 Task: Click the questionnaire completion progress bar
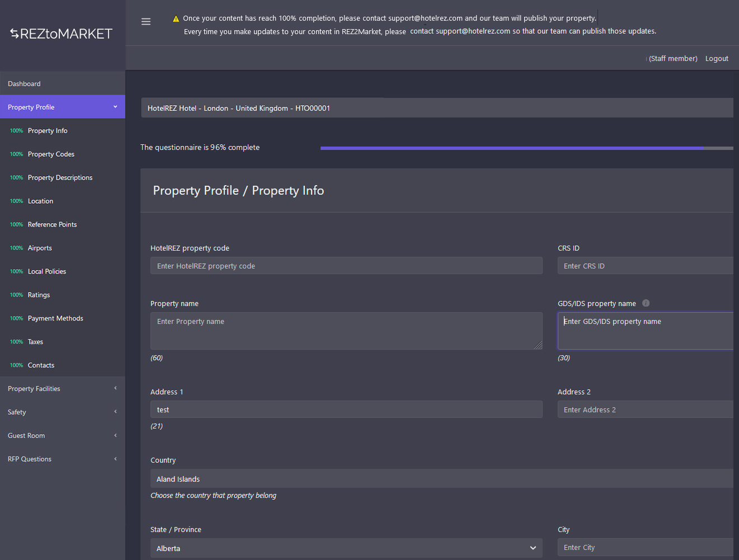(x=526, y=148)
